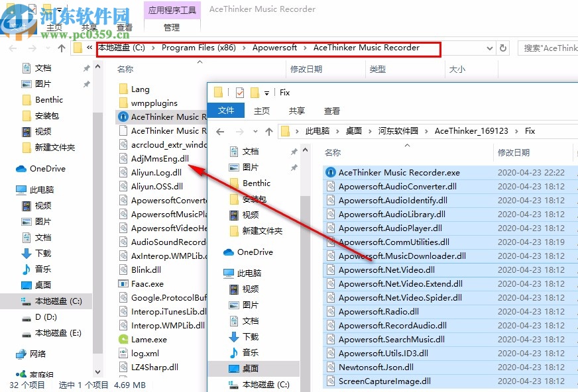Image resolution: width=578 pixels, height=392 pixels.
Task: Open OneDrive in back window sidebar
Action: click(48, 169)
